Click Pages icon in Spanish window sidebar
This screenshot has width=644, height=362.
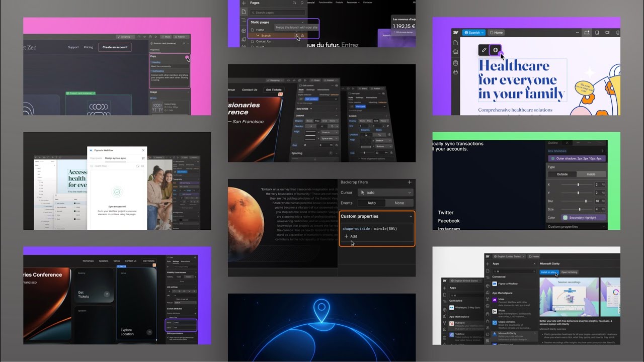click(455, 43)
